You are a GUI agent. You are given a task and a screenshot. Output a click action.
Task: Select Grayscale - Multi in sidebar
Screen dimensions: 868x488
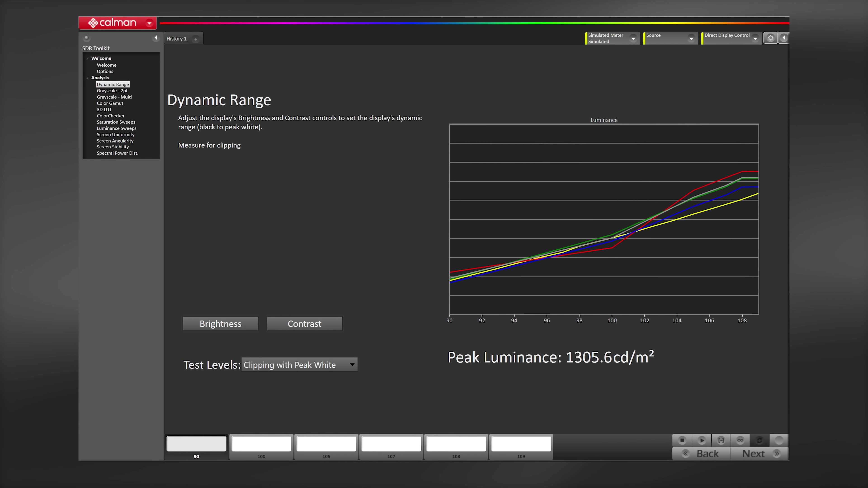tap(114, 97)
